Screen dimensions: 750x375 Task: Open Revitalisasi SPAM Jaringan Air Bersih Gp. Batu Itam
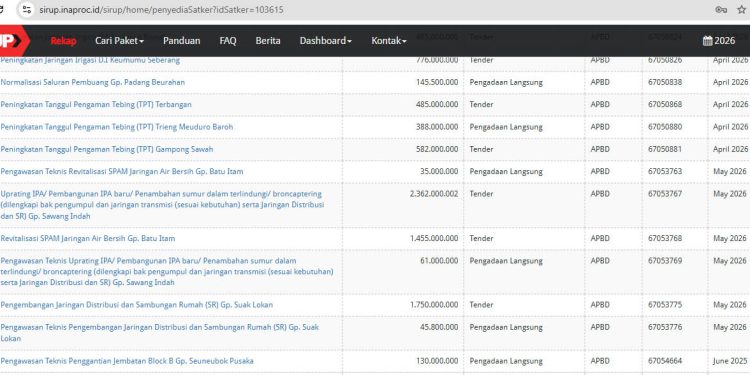[x=88, y=238]
